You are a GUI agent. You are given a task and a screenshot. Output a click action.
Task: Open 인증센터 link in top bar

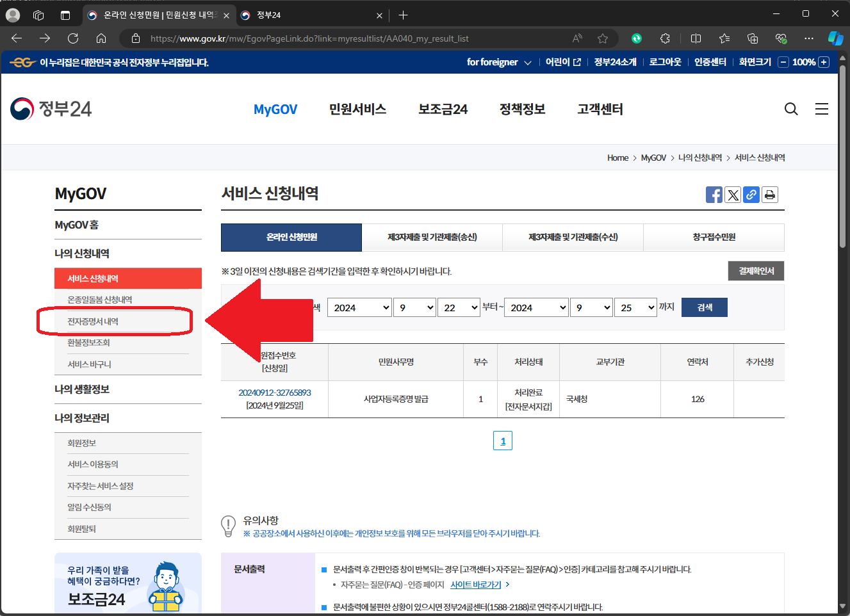710,62
